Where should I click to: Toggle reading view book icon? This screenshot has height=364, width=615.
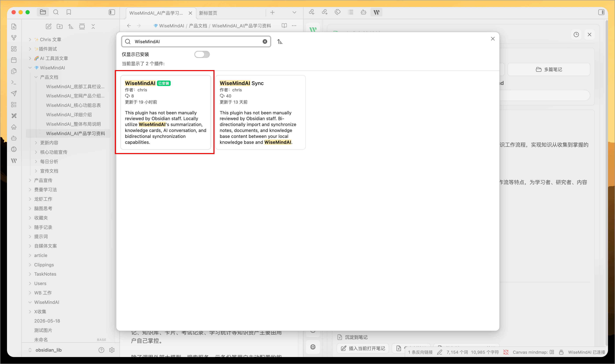(284, 25)
